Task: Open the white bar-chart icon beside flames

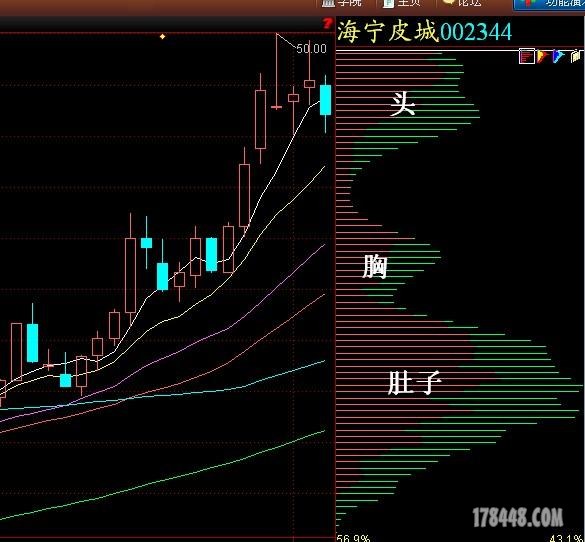Action: click(576, 56)
